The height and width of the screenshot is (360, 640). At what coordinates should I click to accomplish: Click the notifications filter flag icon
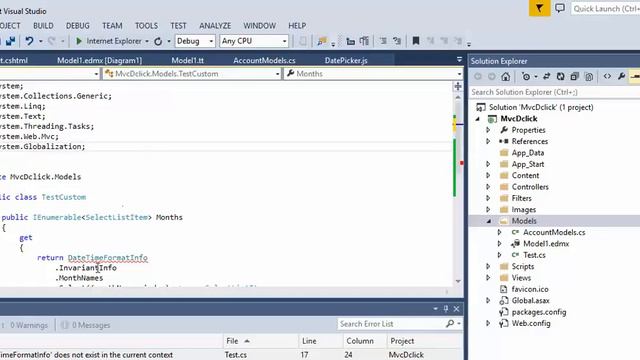pyautogui.click(x=539, y=8)
